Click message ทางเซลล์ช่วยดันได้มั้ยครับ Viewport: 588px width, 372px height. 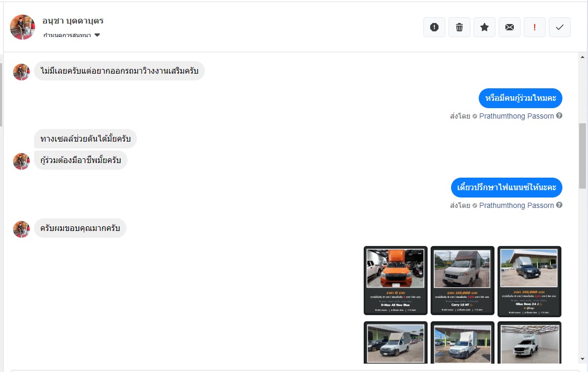86,139
